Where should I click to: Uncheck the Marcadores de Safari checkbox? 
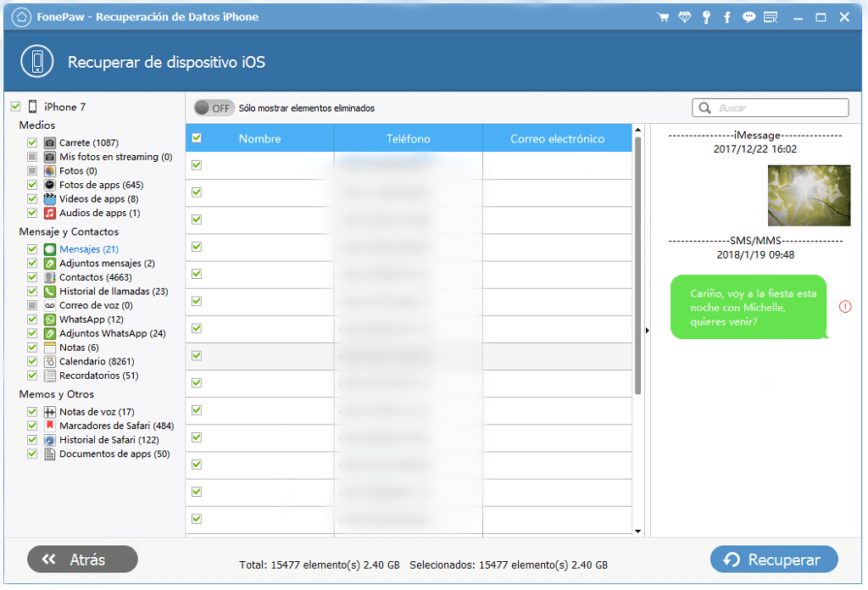pos(32,426)
